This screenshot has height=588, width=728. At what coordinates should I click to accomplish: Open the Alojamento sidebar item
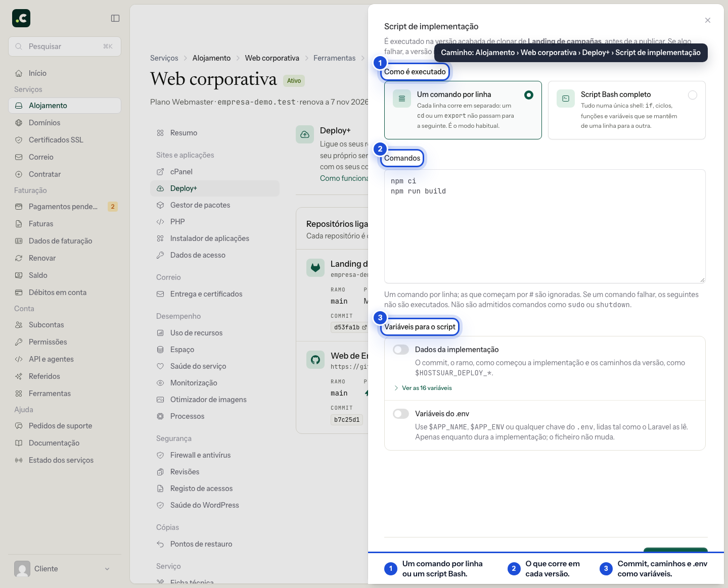pos(65,106)
